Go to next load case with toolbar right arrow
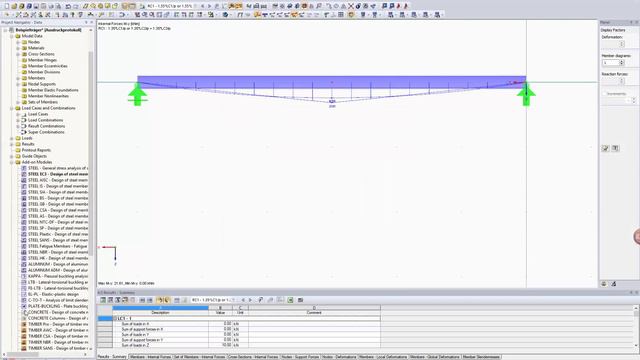This screenshot has width=640, height=360. click(x=209, y=6)
